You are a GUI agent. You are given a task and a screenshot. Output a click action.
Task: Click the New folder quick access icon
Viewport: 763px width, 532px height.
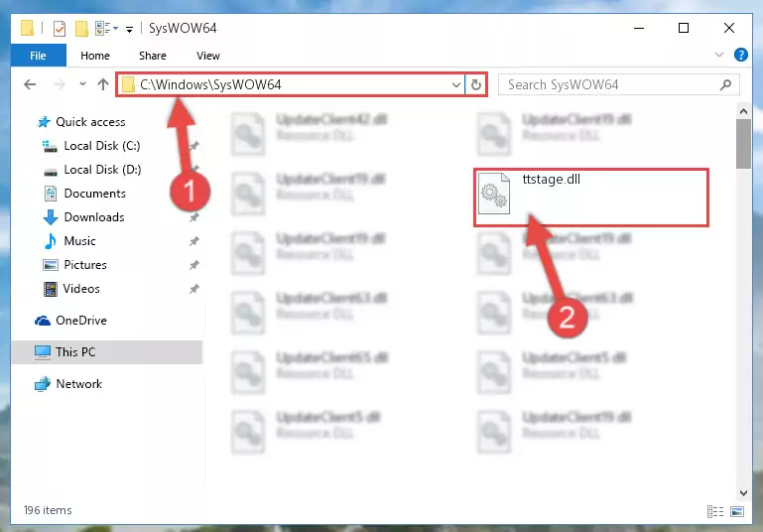click(x=81, y=28)
